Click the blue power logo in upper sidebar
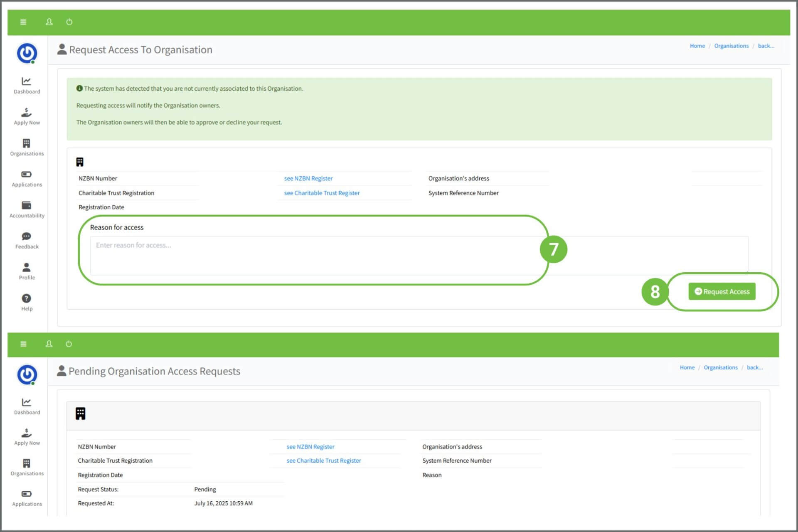The width and height of the screenshot is (798, 532). click(x=27, y=53)
